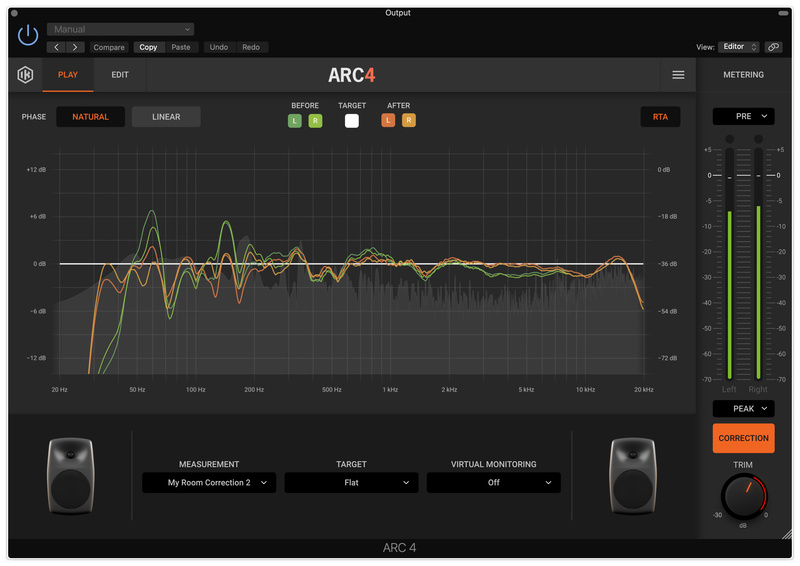Toggle After Left curve visibility
The height and width of the screenshot is (566, 800).
[x=388, y=120]
